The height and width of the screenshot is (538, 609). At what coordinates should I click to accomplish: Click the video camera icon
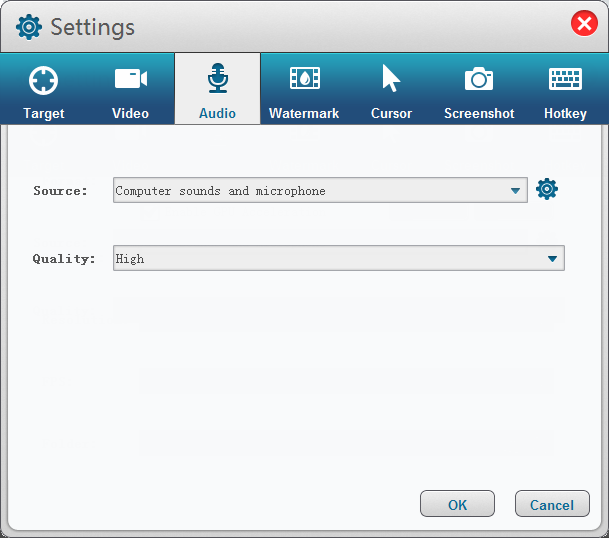click(130, 79)
